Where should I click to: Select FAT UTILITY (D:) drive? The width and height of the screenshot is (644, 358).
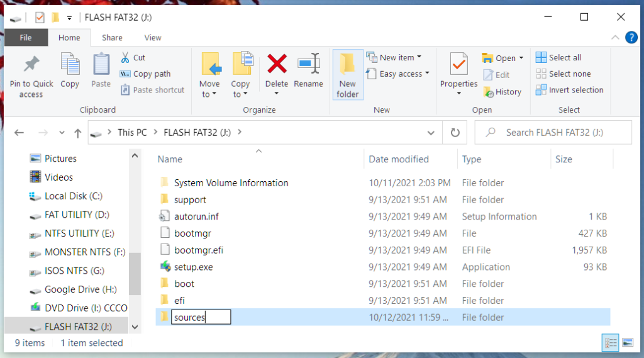[x=69, y=215]
